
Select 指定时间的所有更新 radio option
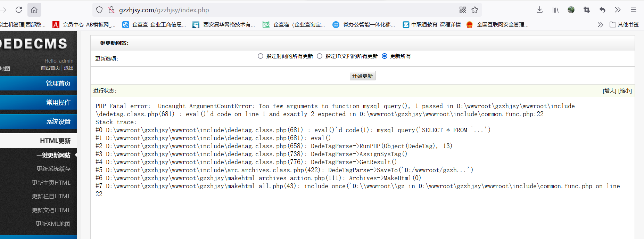[261, 56]
